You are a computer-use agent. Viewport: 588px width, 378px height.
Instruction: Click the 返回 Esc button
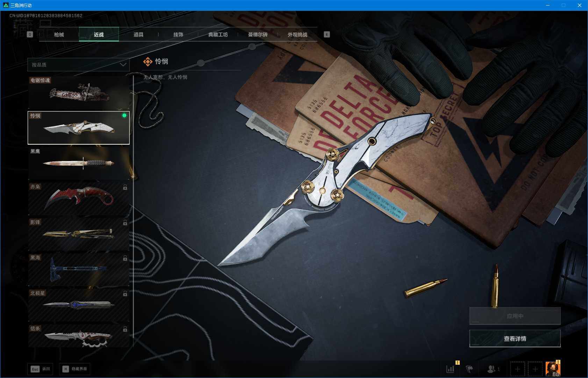click(x=40, y=369)
